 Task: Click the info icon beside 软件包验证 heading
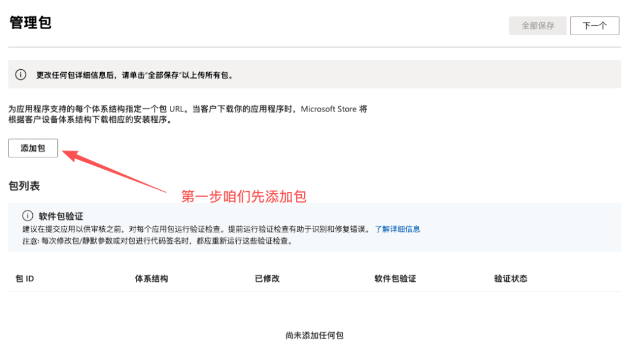(27, 215)
